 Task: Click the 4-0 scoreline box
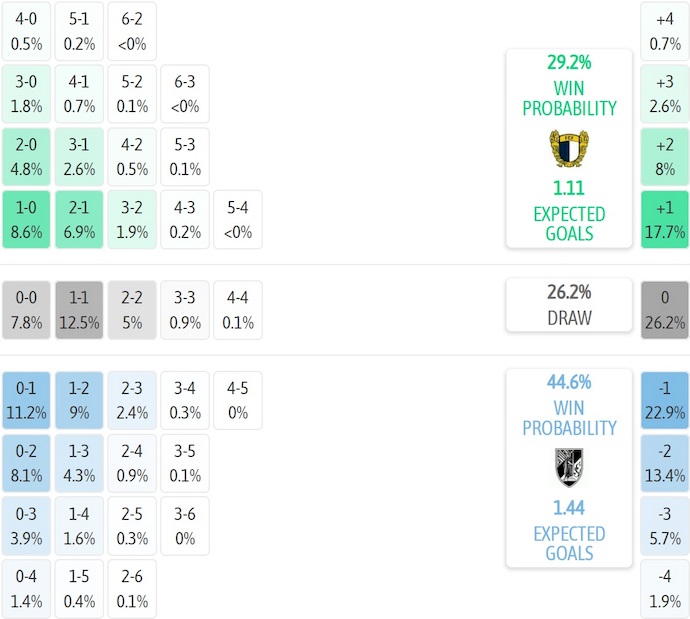pos(26,31)
